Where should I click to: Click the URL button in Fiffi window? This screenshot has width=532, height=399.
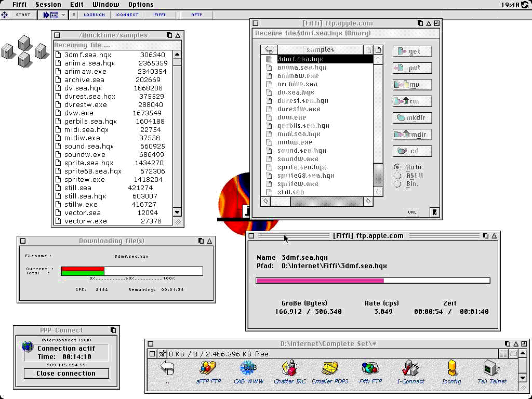412,212
